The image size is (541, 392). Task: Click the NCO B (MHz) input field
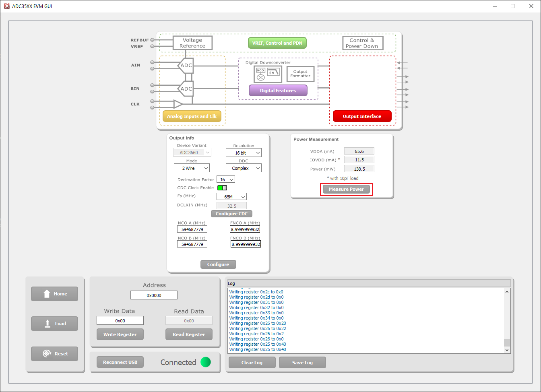coord(192,244)
